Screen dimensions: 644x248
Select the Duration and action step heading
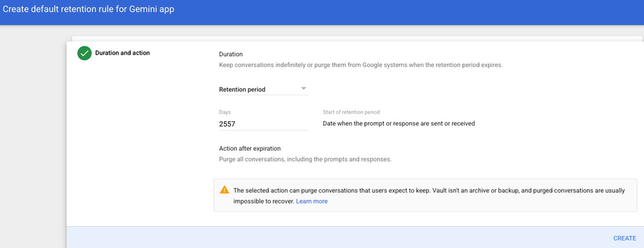click(122, 53)
